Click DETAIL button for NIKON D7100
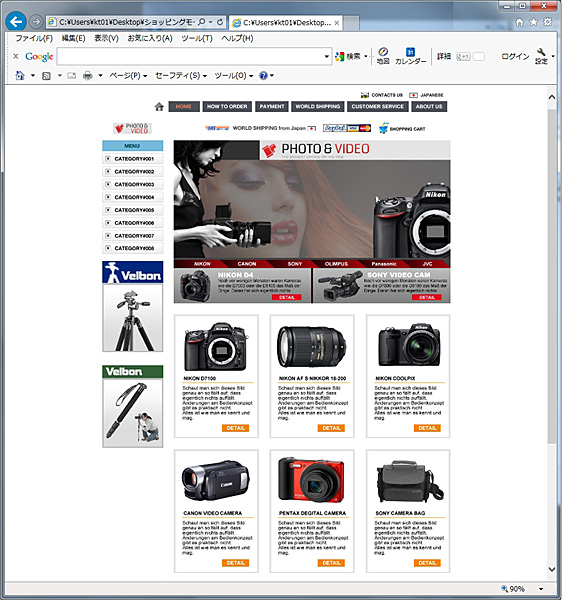 [x=235, y=428]
